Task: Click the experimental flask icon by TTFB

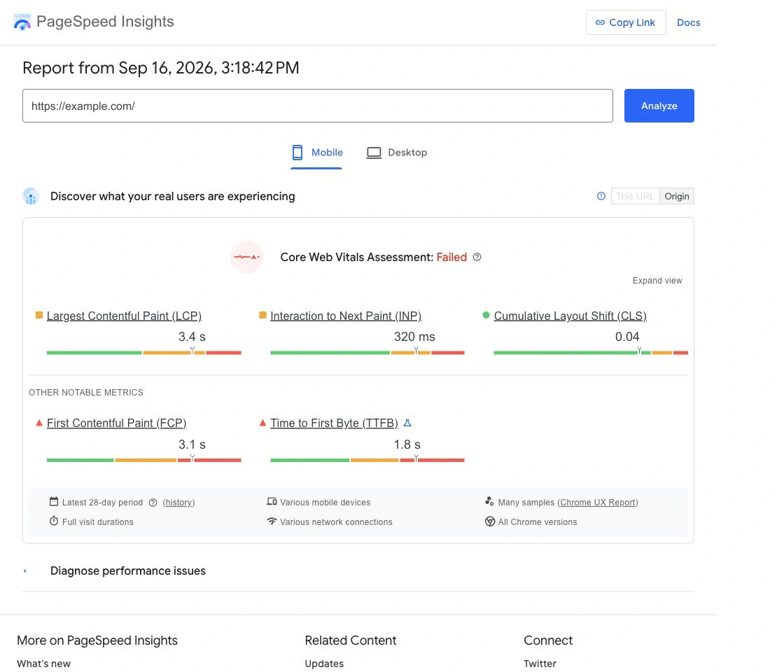Action: coord(407,423)
